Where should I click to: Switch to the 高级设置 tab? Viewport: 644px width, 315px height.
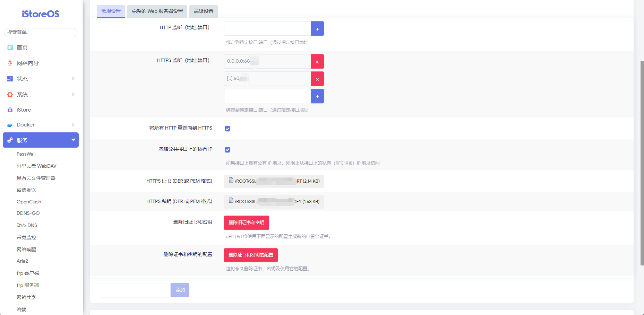click(204, 11)
